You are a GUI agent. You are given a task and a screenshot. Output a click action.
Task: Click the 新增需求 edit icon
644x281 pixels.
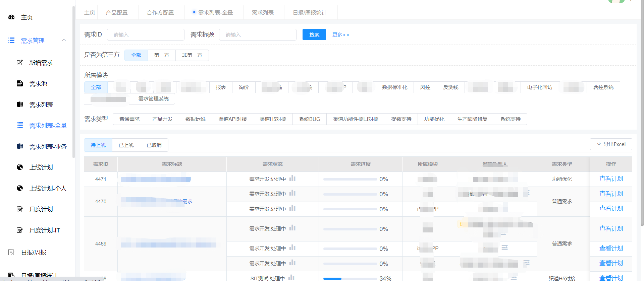click(20, 63)
